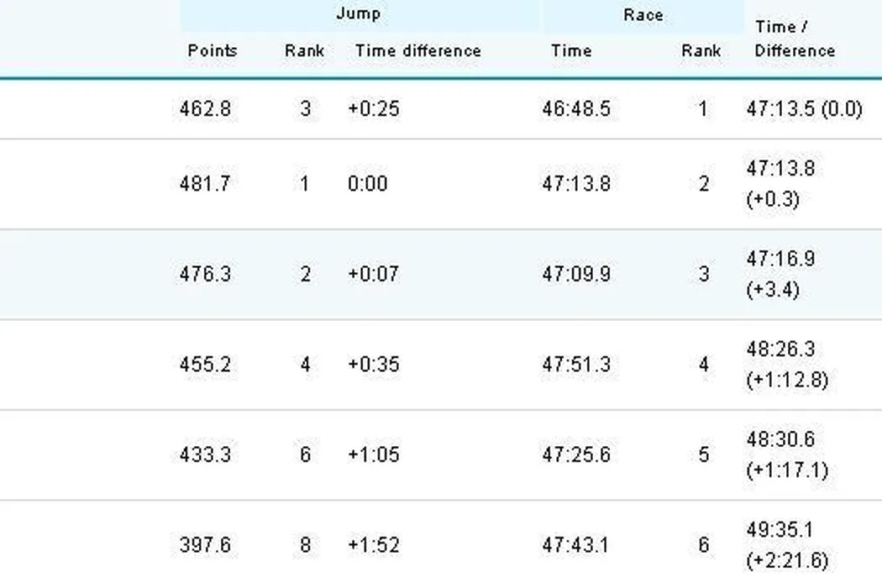Image resolution: width=882 pixels, height=588 pixels.
Task: Select the 462.8 points cell
Action: pyautogui.click(x=205, y=109)
